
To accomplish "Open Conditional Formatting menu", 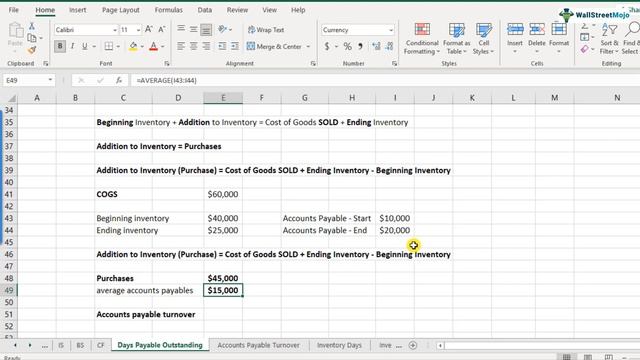I will [422, 39].
